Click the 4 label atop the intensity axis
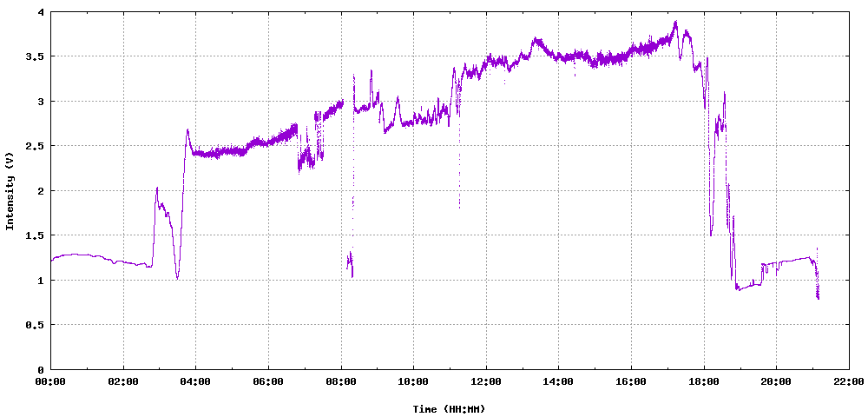This screenshot has height=417, width=868. (x=41, y=12)
